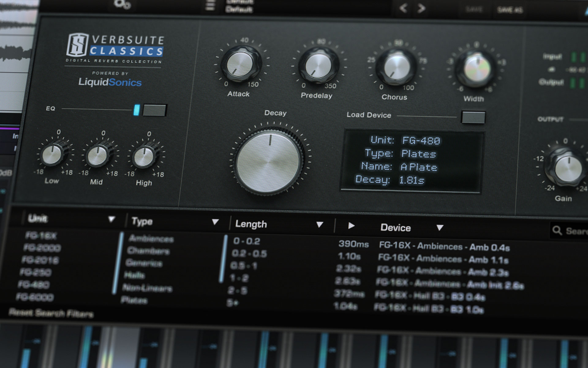Click the Mid EQ knob
Viewport: 588px width, 368px height.
(x=98, y=155)
